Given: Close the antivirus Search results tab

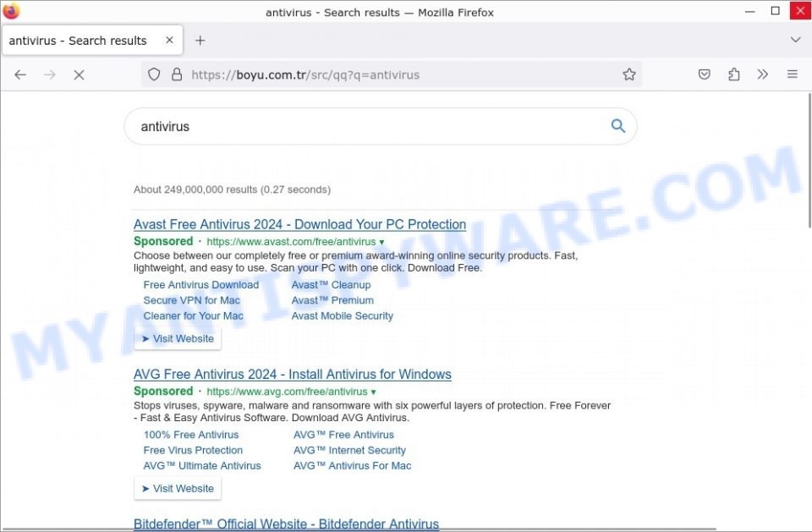Looking at the screenshot, I should pos(169,40).
